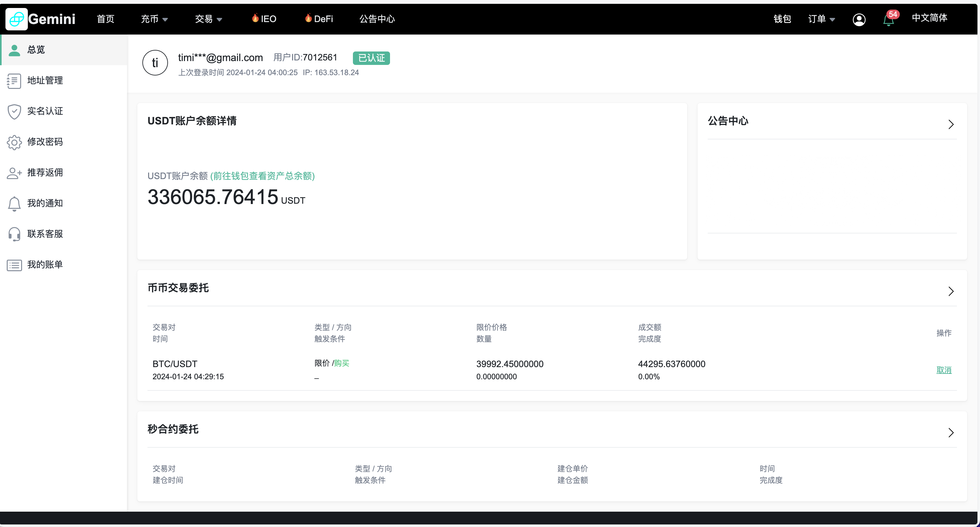Expand the 秒合约委托 section chevron
This screenshot has height=527, width=980.
click(952, 433)
